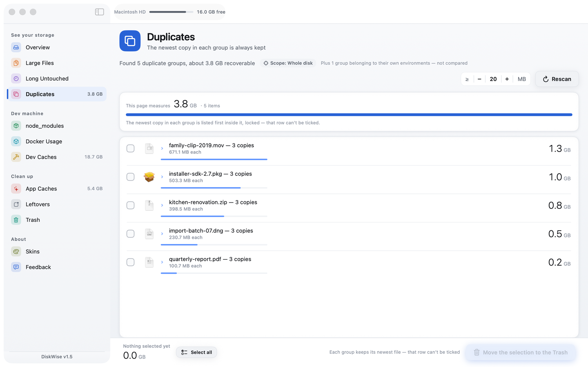
Task: Click the Leftovers icon
Action: coord(16,204)
